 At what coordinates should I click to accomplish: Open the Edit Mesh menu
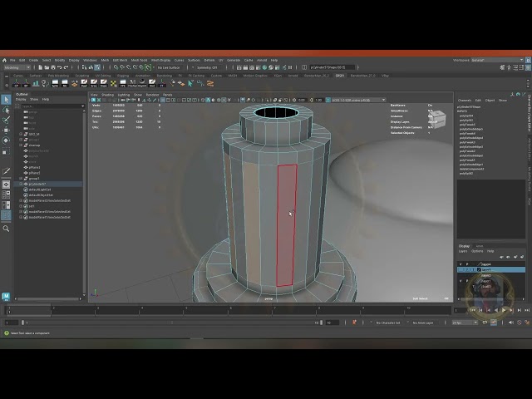[x=120, y=60]
